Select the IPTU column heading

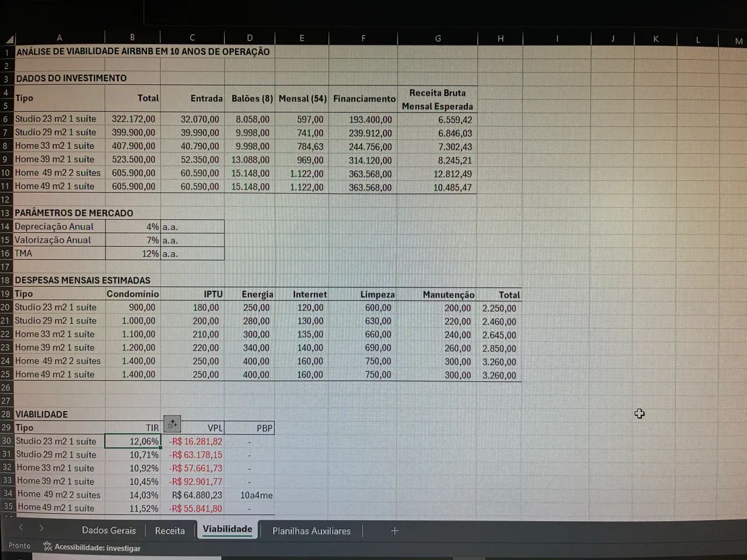click(x=213, y=294)
